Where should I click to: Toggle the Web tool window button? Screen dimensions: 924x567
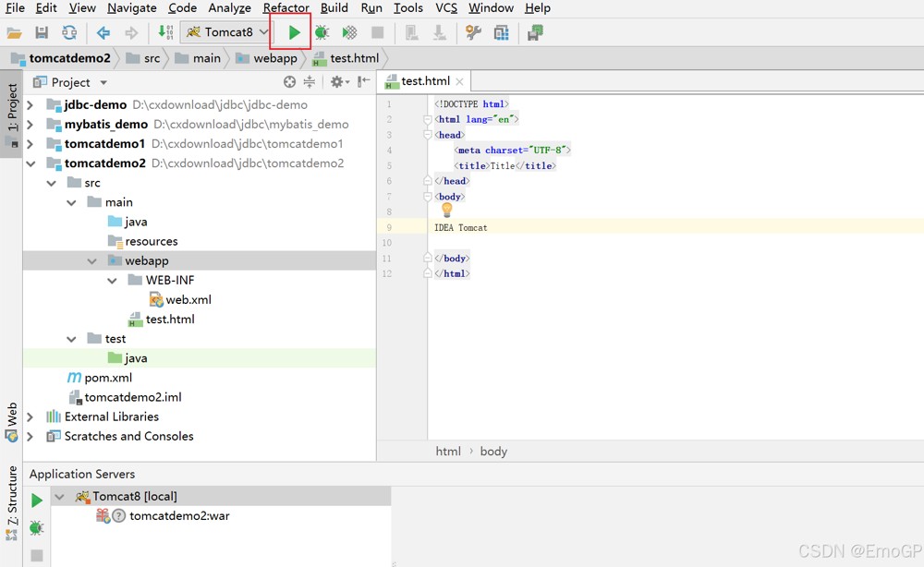[11, 422]
